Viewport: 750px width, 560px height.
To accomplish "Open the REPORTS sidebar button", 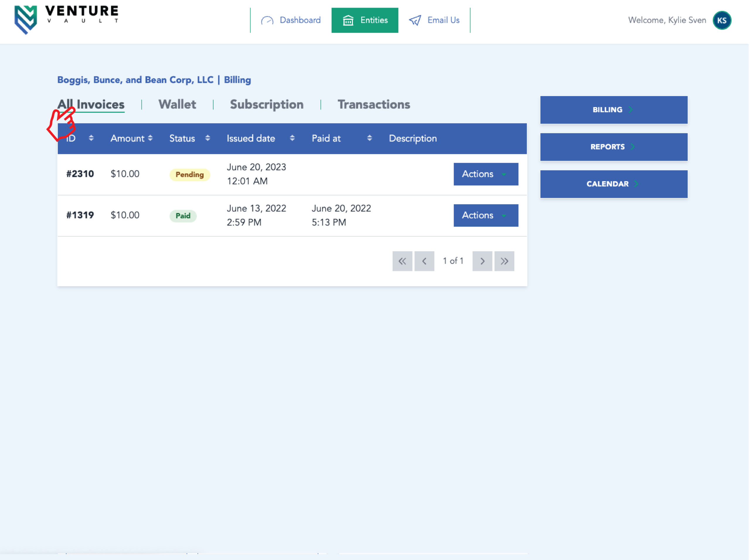I will click(x=613, y=147).
